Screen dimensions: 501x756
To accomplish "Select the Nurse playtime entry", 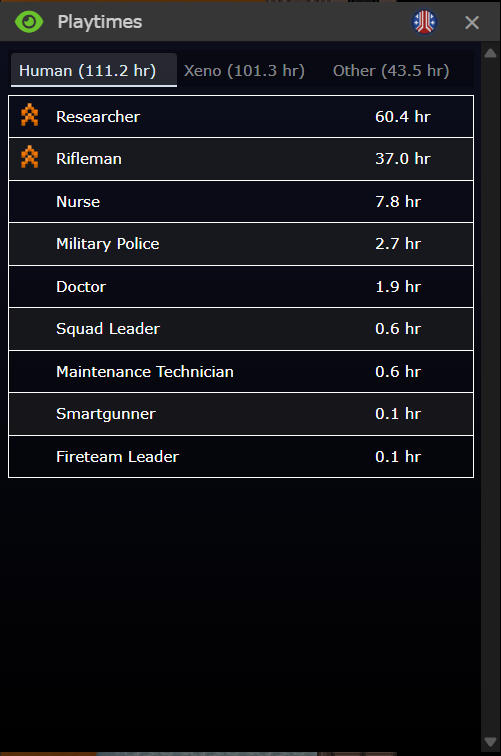I will tap(241, 202).
